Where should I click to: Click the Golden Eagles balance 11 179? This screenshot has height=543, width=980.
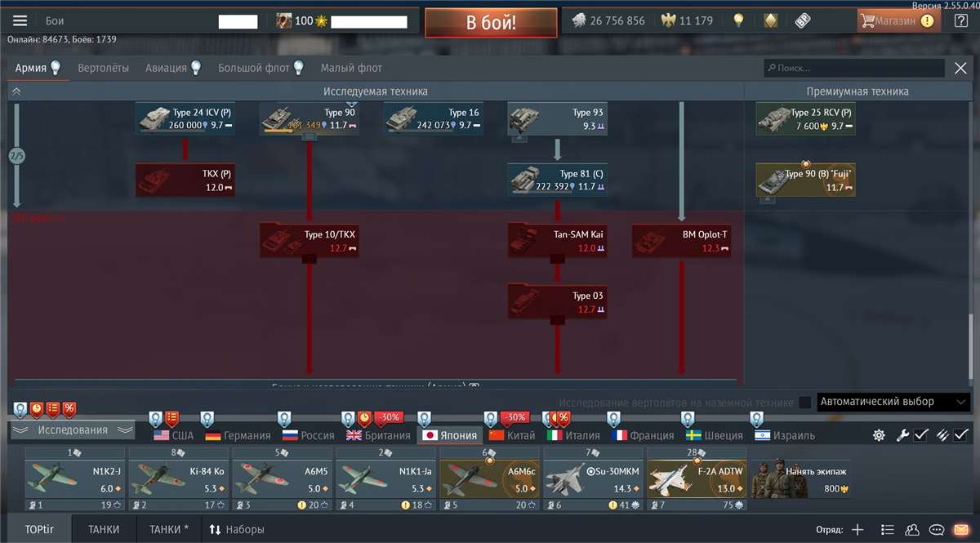686,20
